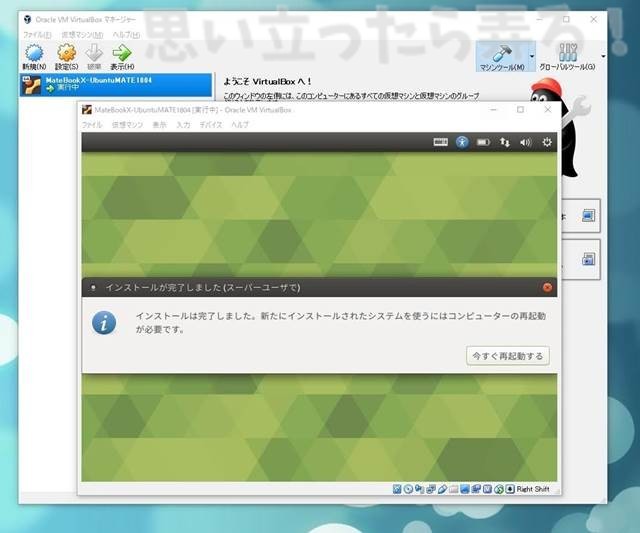Minimize the VM window
The width and height of the screenshot is (640, 533).
493,109
